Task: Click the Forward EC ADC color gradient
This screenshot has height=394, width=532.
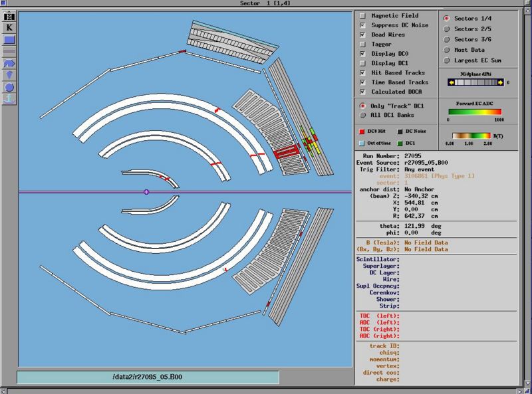Action: point(475,112)
